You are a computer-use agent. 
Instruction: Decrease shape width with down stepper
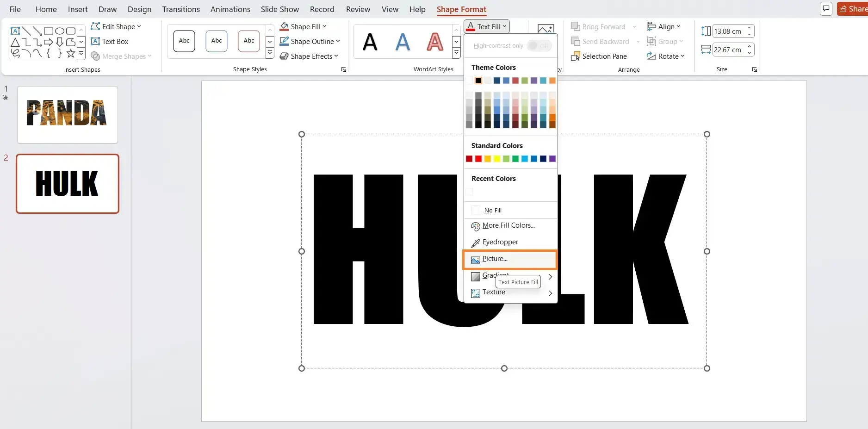[749, 53]
